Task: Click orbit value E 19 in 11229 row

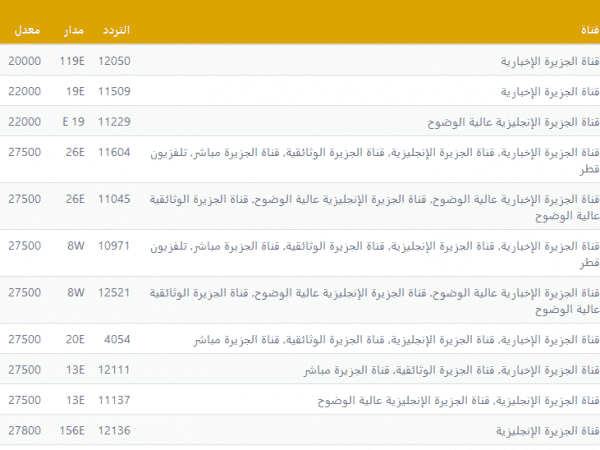Action: [x=73, y=122]
